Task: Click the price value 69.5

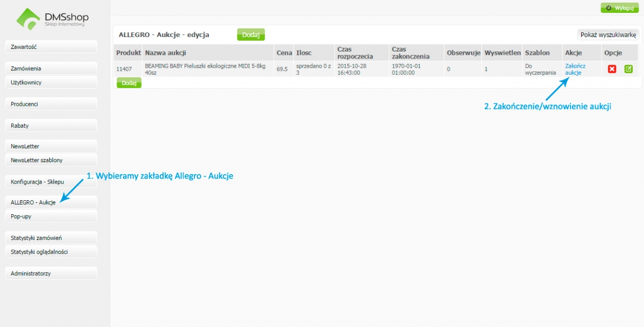Action: point(282,69)
